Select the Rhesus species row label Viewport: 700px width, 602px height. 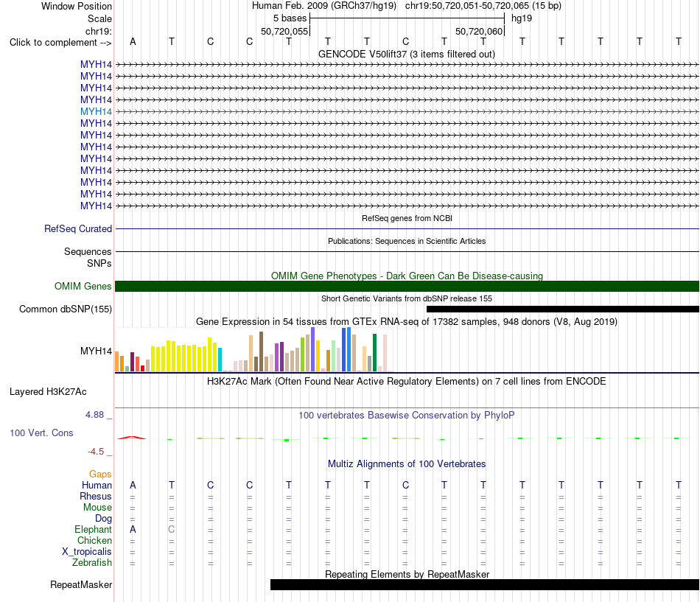pos(96,496)
